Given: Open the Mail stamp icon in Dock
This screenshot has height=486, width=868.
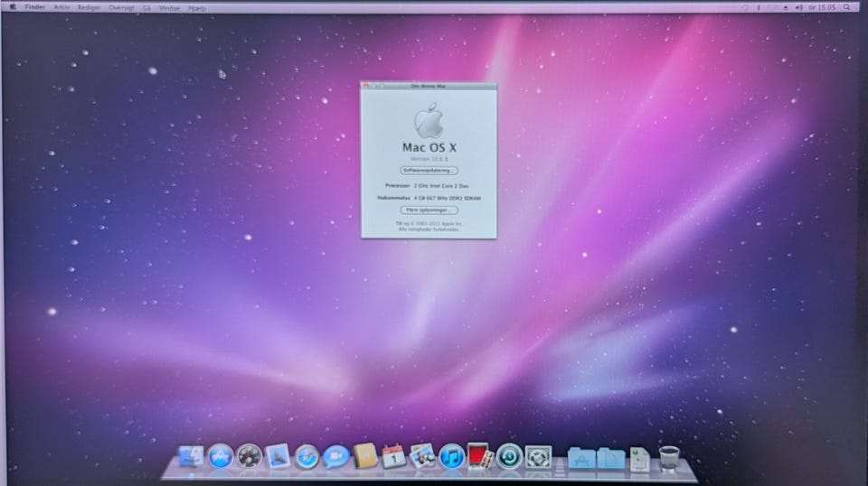Looking at the screenshot, I should pyautogui.click(x=278, y=457).
